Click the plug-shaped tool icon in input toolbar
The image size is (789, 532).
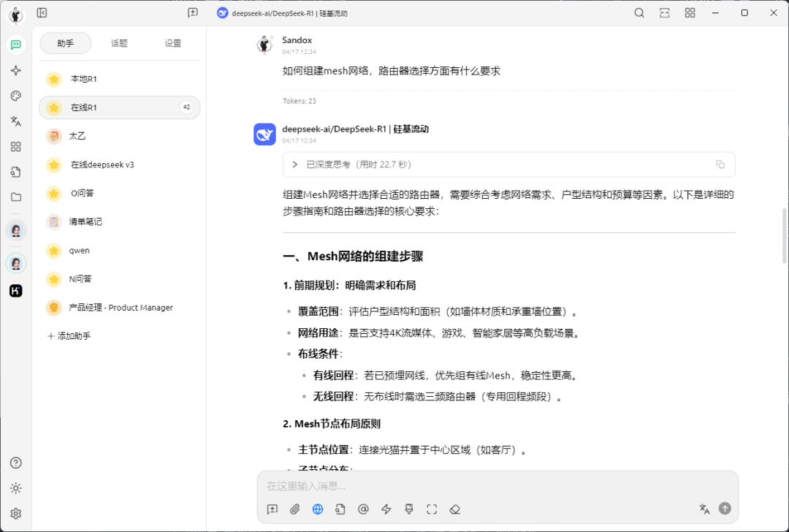[x=409, y=509]
